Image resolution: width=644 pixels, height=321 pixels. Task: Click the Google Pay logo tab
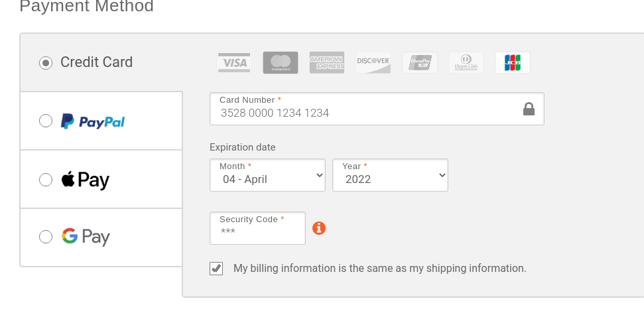coord(86,237)
